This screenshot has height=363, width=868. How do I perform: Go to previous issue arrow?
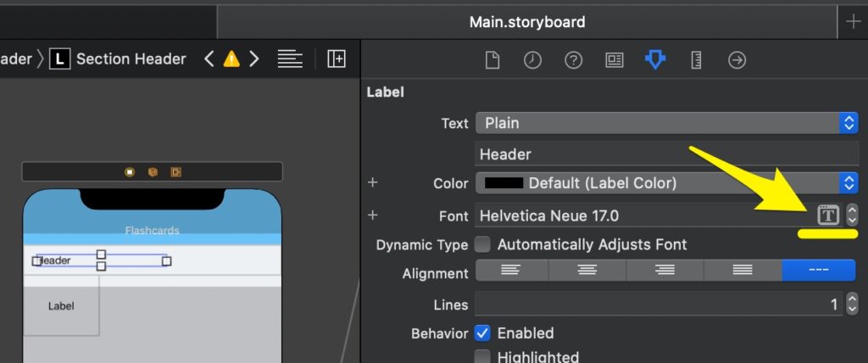pyautogui.click(x=209, y=59)
